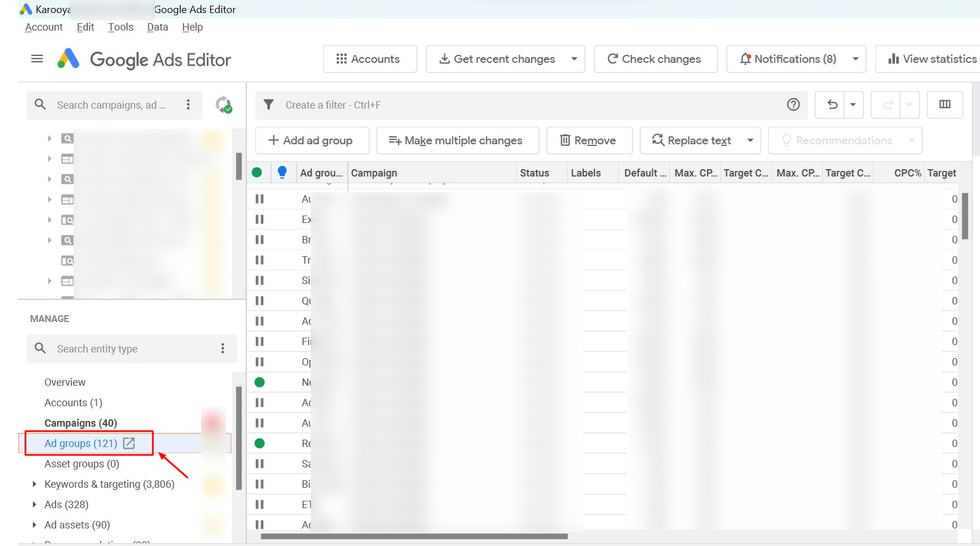Click Make multiple changes button
The image size is (980, 546).
[457, 140]
